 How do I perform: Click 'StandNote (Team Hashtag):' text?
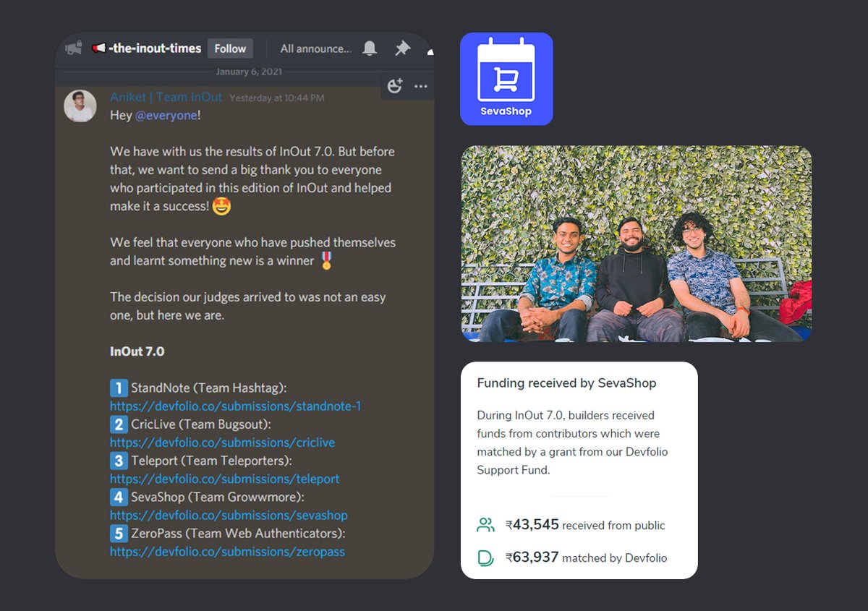tap(209, 388)
